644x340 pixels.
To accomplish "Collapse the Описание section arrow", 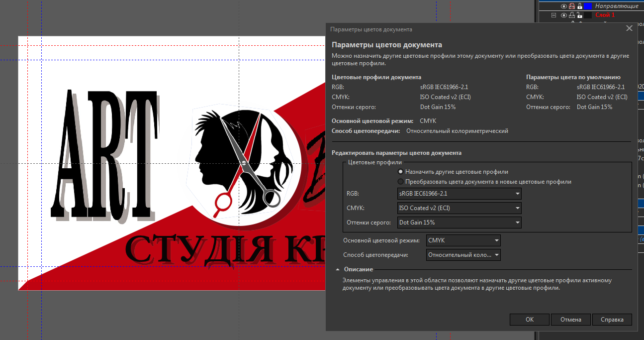I will click(338, 269).
